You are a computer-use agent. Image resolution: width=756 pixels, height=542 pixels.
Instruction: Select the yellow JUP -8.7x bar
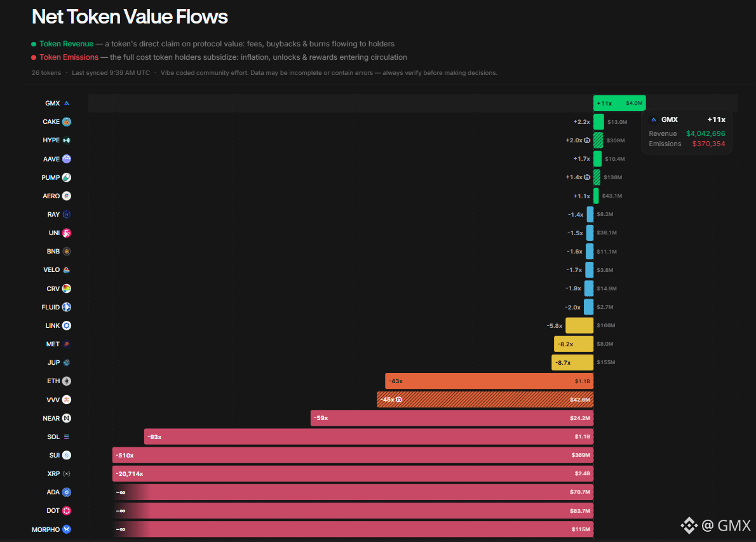pos(572,363)
